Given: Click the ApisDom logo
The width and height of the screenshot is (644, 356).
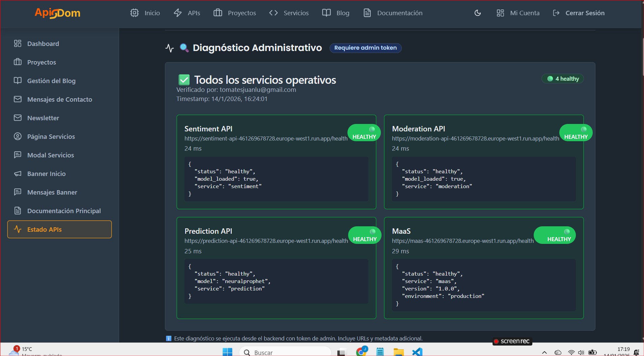Looking at the screenshot, I should [x=57, y=13].
